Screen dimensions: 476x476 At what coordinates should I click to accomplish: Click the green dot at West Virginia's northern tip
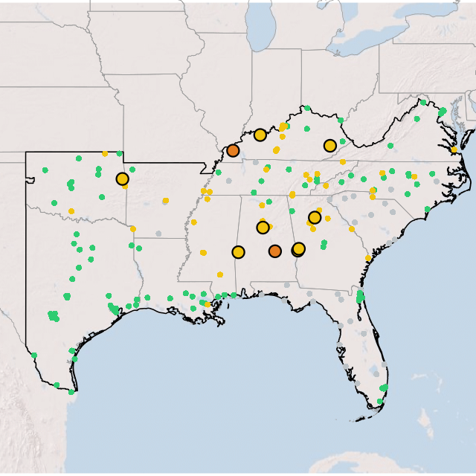point(423,103)
